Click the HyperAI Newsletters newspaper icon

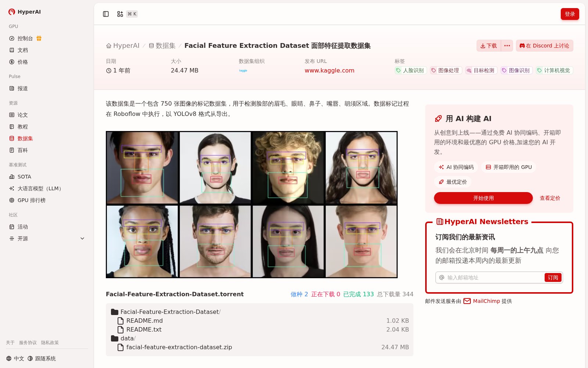click(x=440, y=222)
